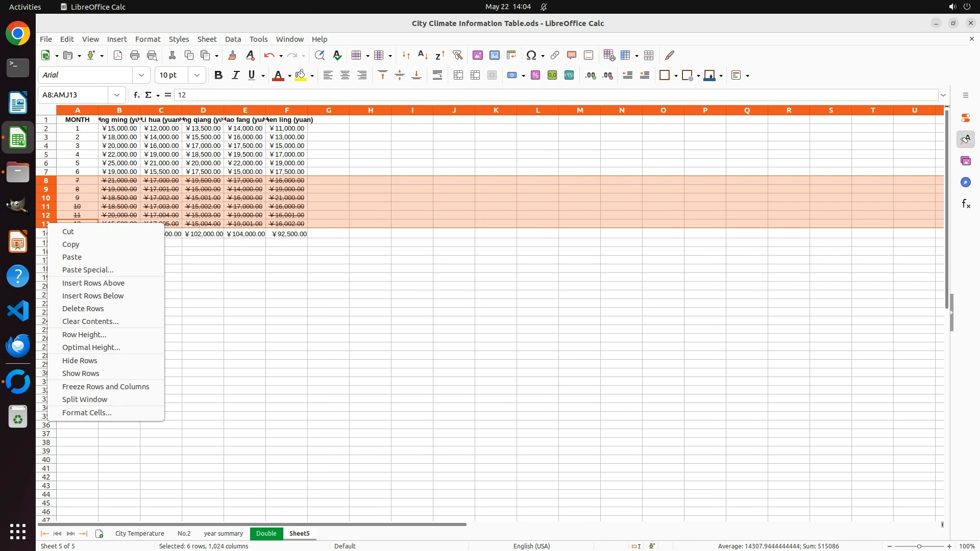Toggle italic formatting
Viewport: 980px width, 551px height.
point(235,76)
